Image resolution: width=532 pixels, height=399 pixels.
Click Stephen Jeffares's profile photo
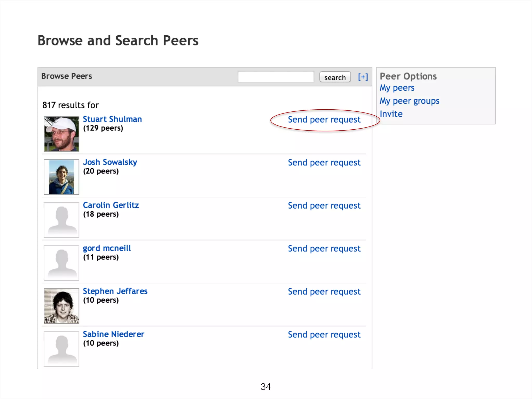pos(61,306)
